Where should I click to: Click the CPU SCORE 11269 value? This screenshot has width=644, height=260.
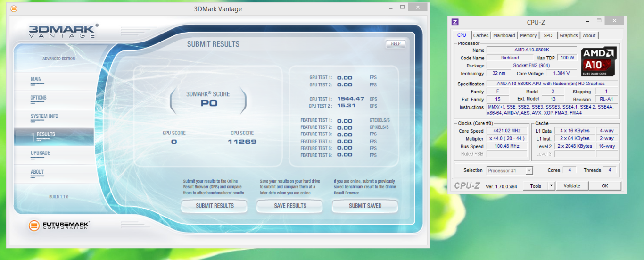tap(242, 142)
